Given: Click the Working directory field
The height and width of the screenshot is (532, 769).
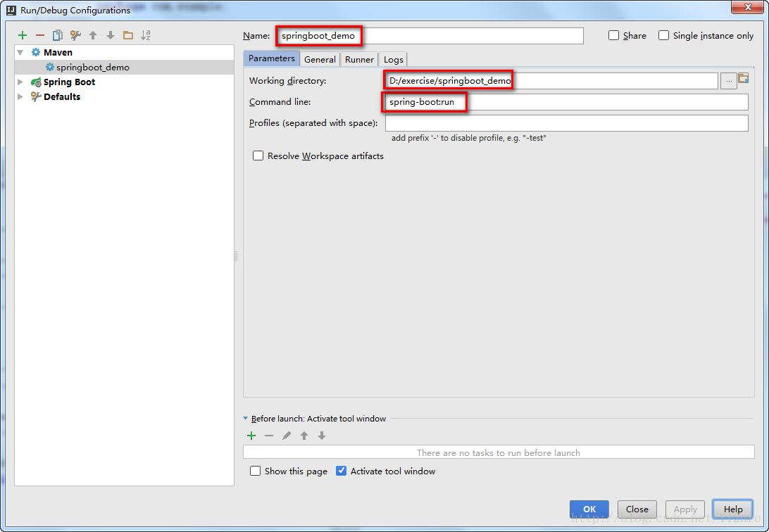Looking at the screenshot, I should (551, 81).
